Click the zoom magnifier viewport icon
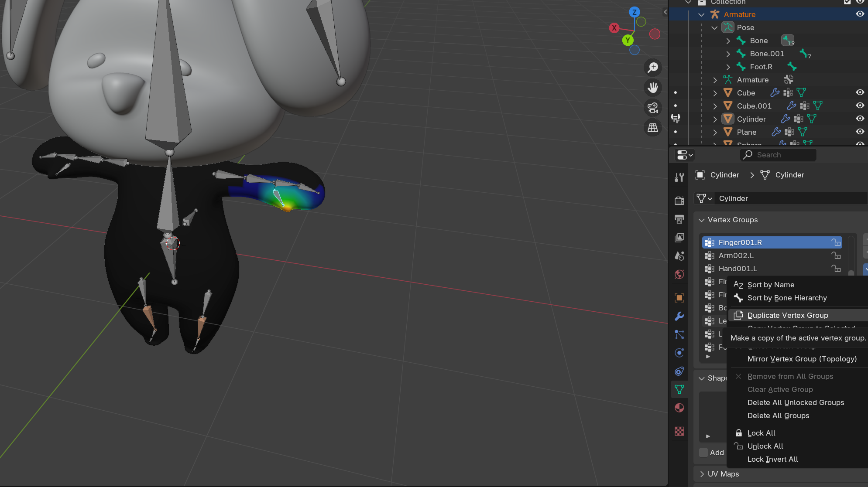Image resolution: width=868 pixels, height=487 pixels. point(653,68)
